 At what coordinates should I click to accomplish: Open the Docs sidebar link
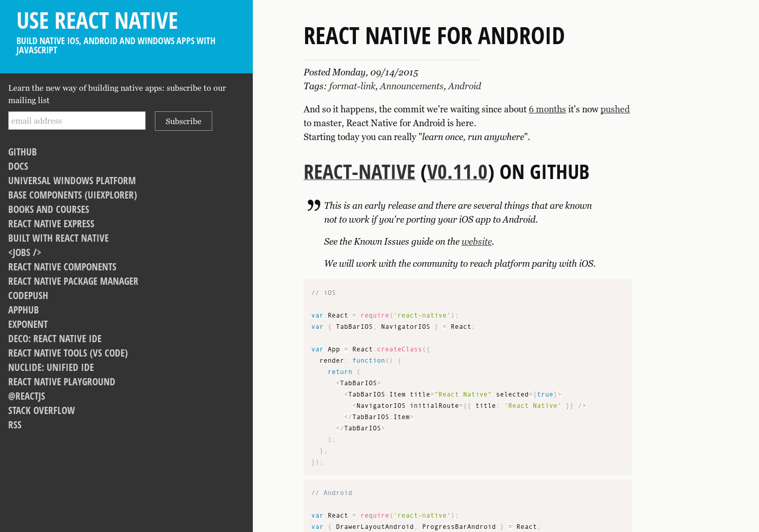click(18, 166)
